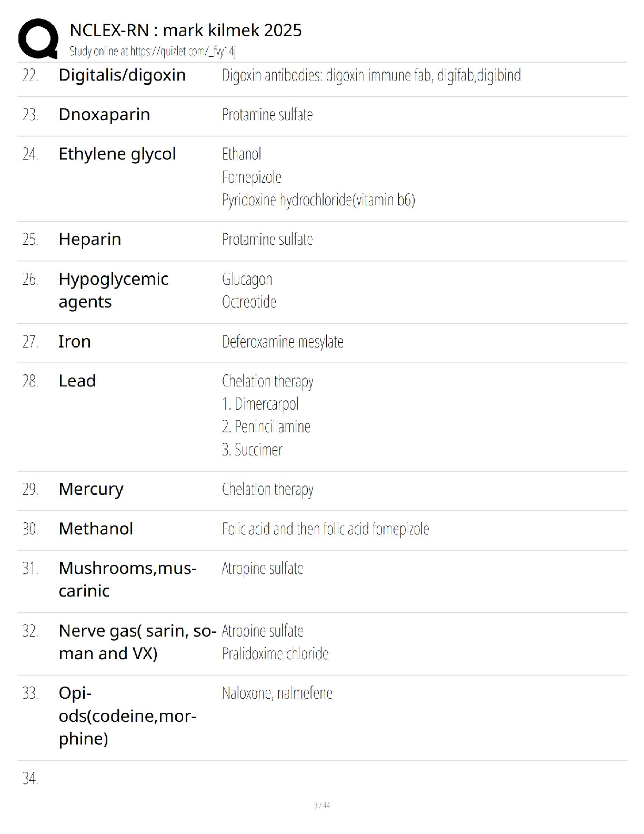Select the Methanol term
Screen dimensions: 644x834
click(96, 529)
